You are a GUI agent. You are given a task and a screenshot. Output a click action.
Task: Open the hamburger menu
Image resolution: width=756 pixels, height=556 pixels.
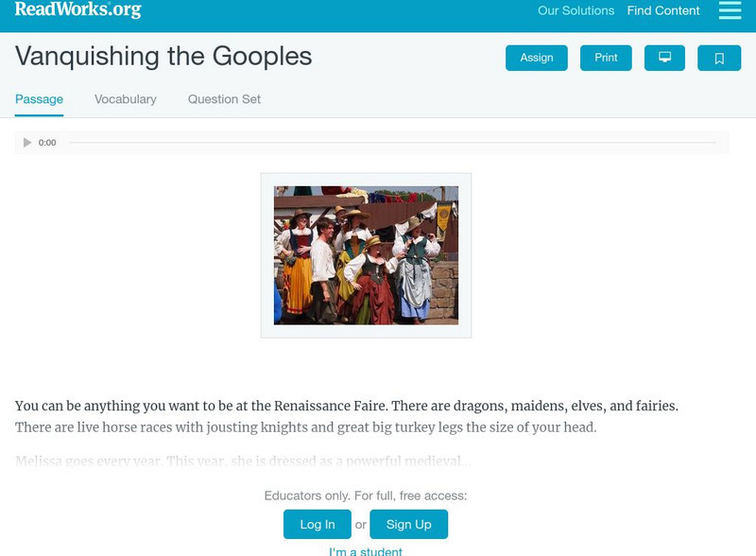(x=730, y=10)
